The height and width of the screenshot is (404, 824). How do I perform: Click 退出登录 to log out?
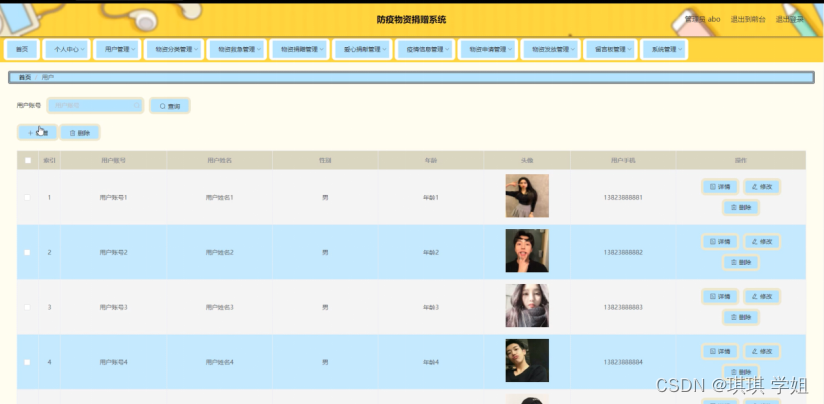790,19
